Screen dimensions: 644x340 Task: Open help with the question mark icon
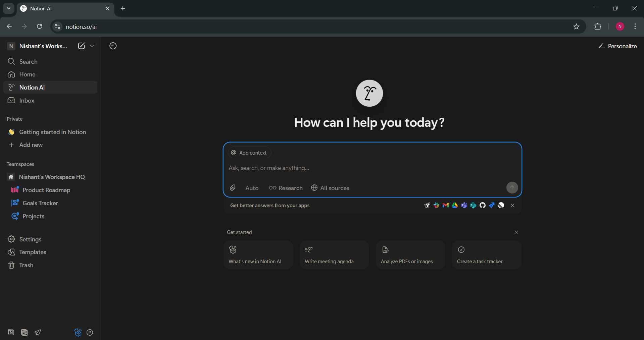pyautogui.click(x=90, y=332)
